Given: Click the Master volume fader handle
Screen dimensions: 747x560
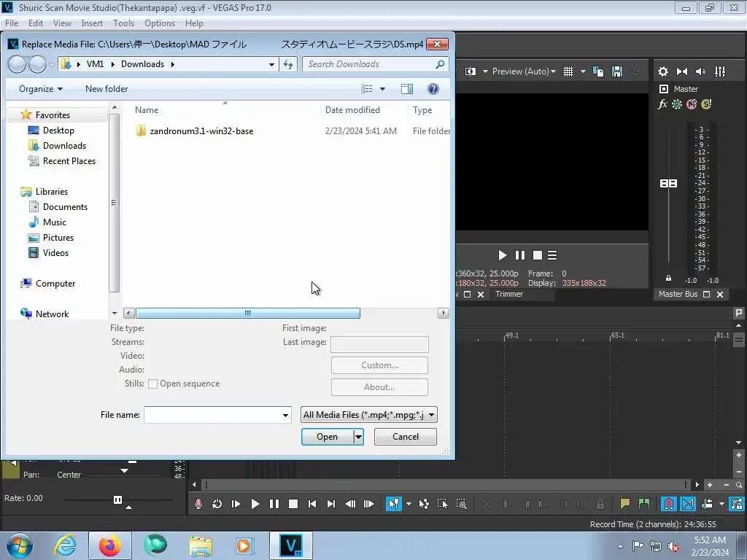Looking at the screenshot, I should pos(668,183).
